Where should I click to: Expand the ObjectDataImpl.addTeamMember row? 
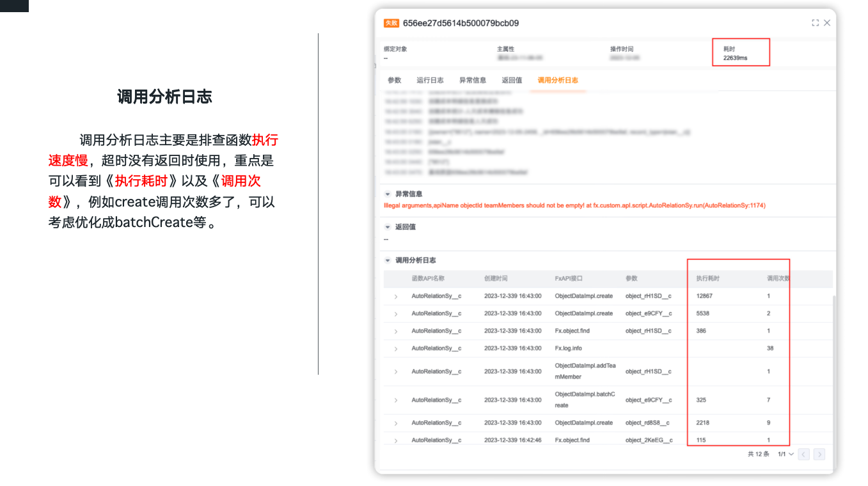coord(396,372)
